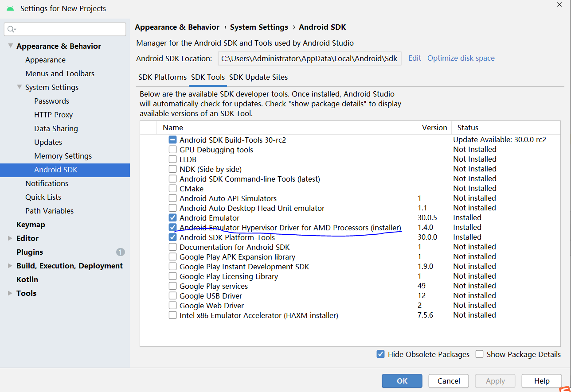571x392 pixels.
Task: Check the Google Web Driver checkbox
Action: tap(172, 305)
